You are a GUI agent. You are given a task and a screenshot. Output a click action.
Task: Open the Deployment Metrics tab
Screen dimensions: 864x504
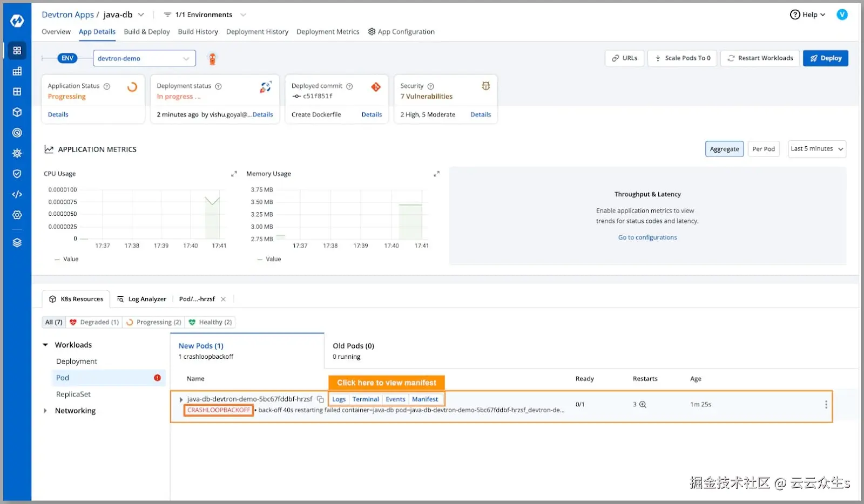coord(328,32)
